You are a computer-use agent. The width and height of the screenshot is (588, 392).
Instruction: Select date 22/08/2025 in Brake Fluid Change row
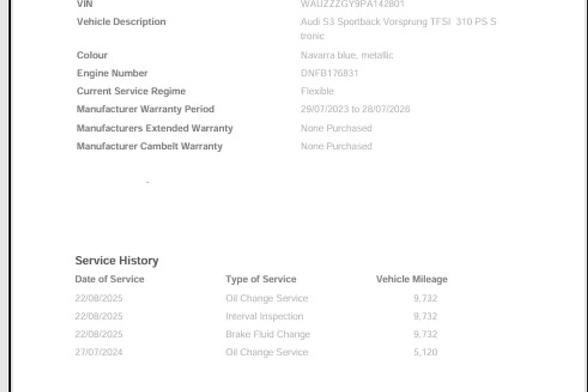click(x=99, y=334)
